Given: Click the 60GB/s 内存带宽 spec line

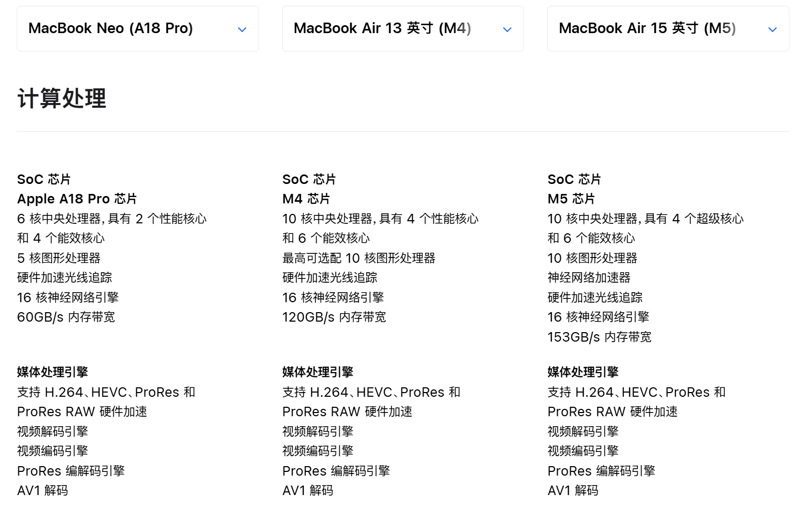Looking at the screenshot, I should pyautogui.click(x=66, y=317).
